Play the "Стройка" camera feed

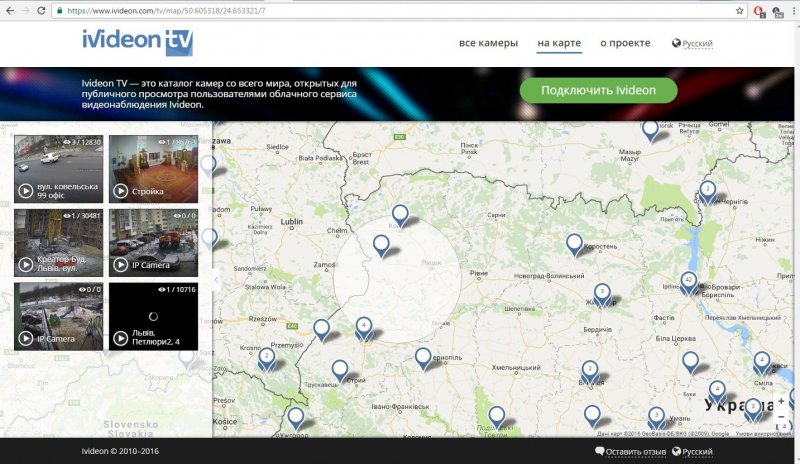(x=121, y=190)
